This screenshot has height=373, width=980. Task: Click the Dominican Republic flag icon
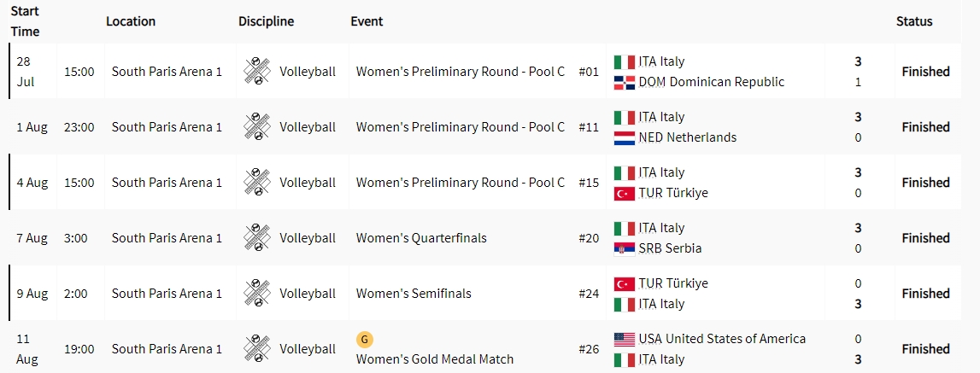(624, 83)
